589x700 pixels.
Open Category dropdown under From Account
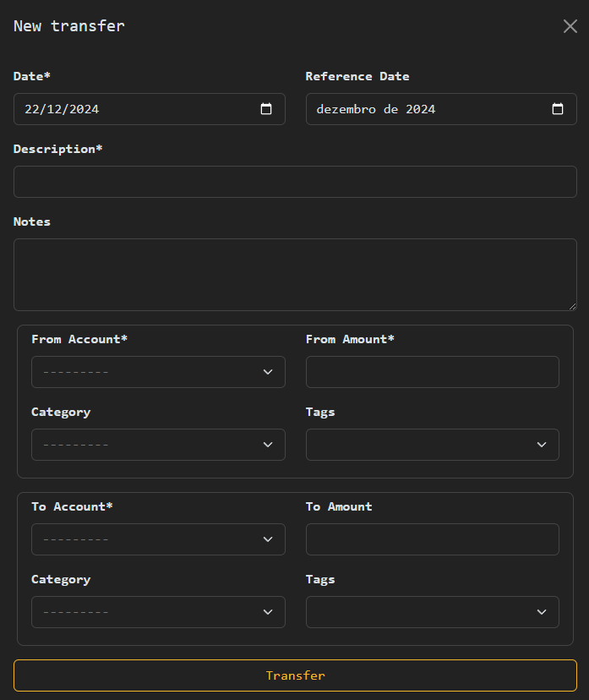pyautogui.click(x=158, y=445)
